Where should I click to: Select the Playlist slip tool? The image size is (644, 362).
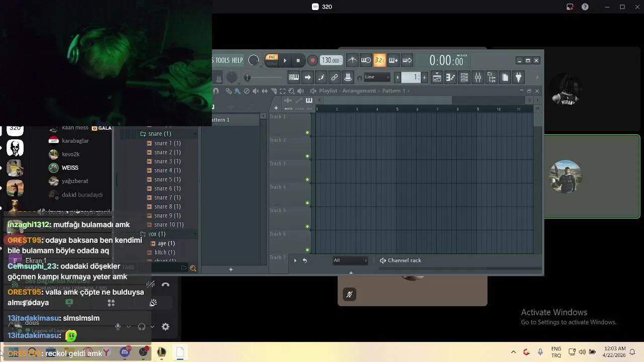coord(265,91)
